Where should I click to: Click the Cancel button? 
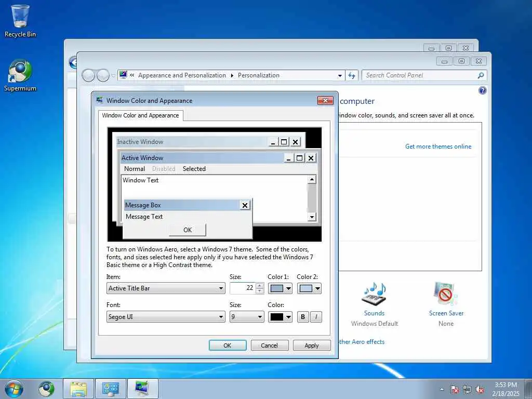pyautogui.click(x=270, y=345)
